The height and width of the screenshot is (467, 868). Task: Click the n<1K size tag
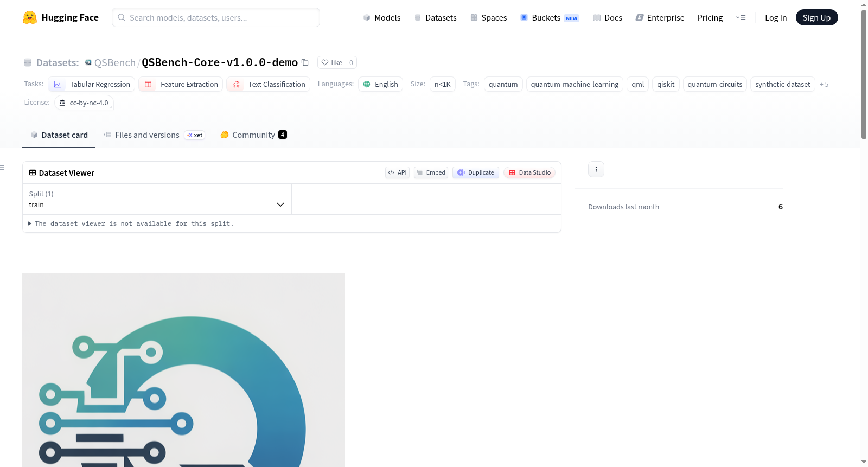click(x=443, y=84)
